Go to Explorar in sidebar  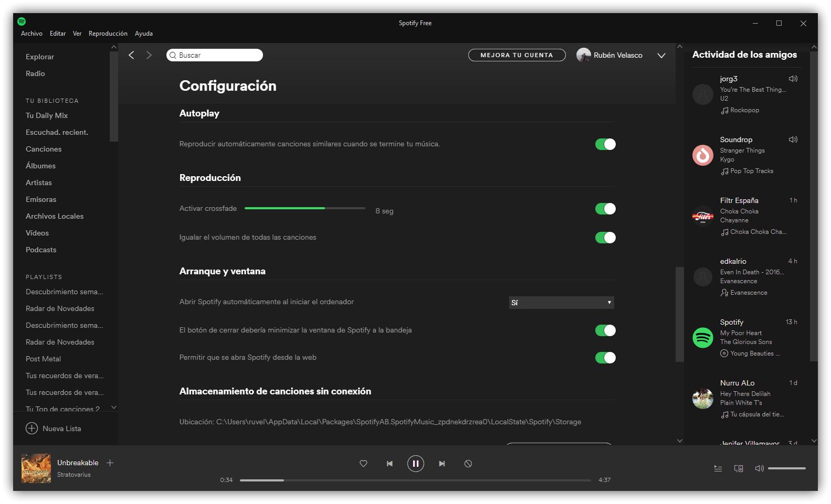40,57
